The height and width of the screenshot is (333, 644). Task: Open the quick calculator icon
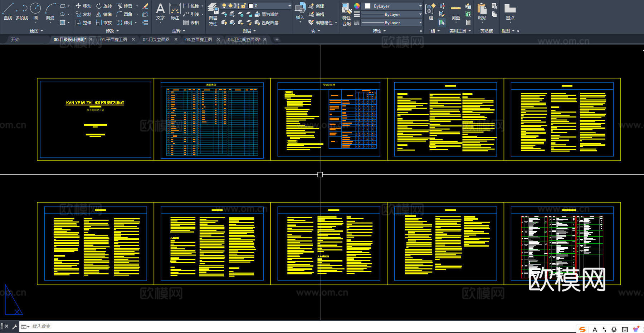[x=468, y=23]
